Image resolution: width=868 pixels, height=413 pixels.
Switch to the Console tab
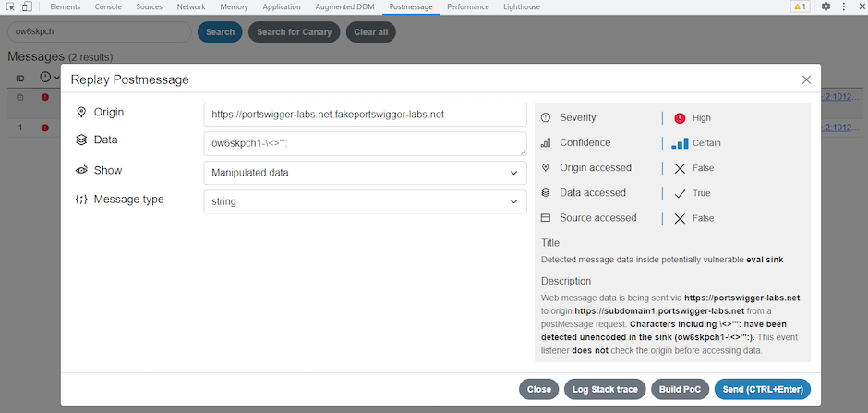[x=108, y=7]
